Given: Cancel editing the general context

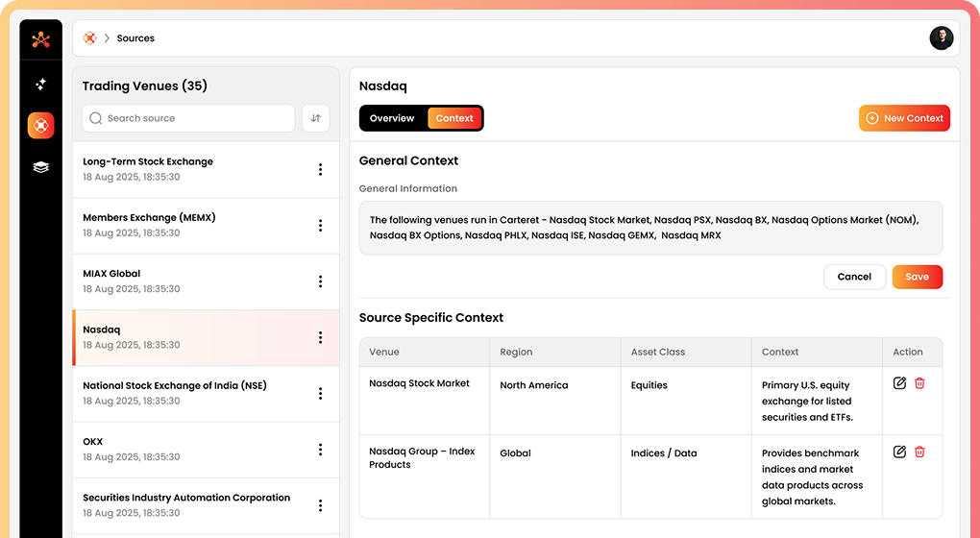Looking at the screenshot, I should (853, 277).
